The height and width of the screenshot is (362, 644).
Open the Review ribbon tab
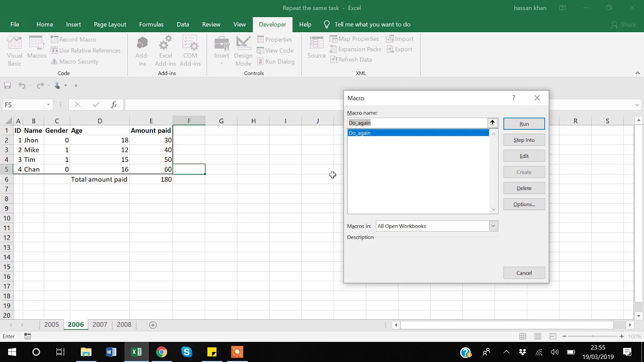click(211, 24)
